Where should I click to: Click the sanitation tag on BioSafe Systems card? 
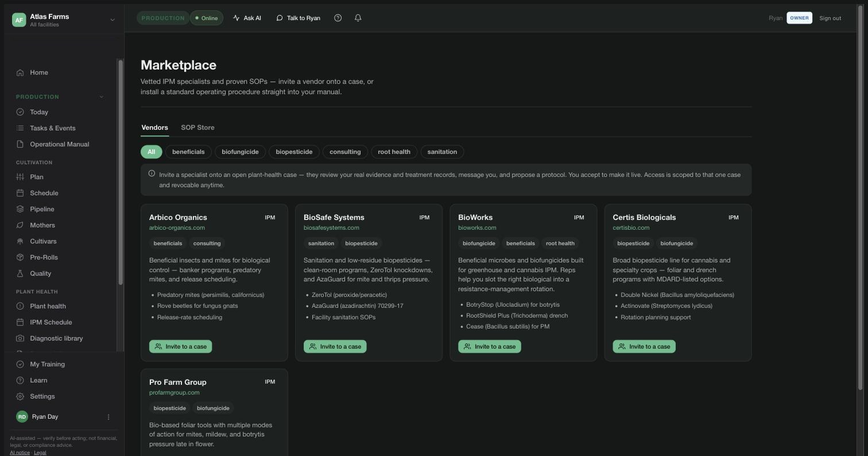tap(321, 244)
